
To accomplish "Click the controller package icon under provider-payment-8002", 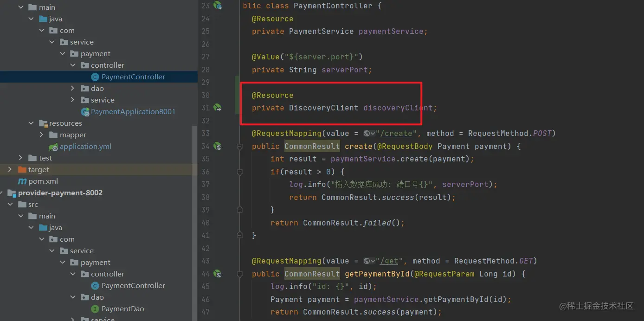I will [x=85, y=274].
